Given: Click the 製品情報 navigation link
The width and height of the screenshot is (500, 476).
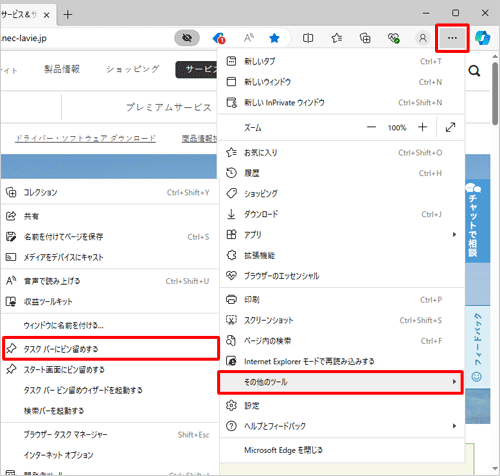Looking at the screenshot, I should [62, 69].
